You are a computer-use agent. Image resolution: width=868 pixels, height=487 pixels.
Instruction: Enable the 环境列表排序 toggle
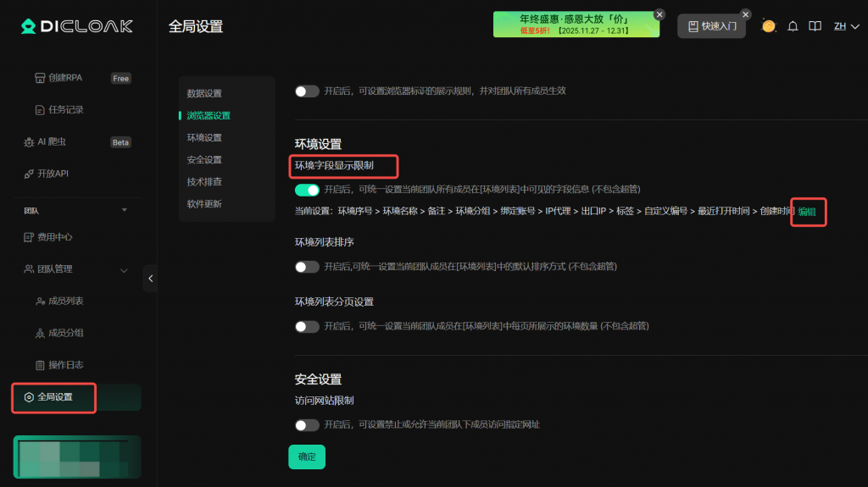tap(307, 267)
